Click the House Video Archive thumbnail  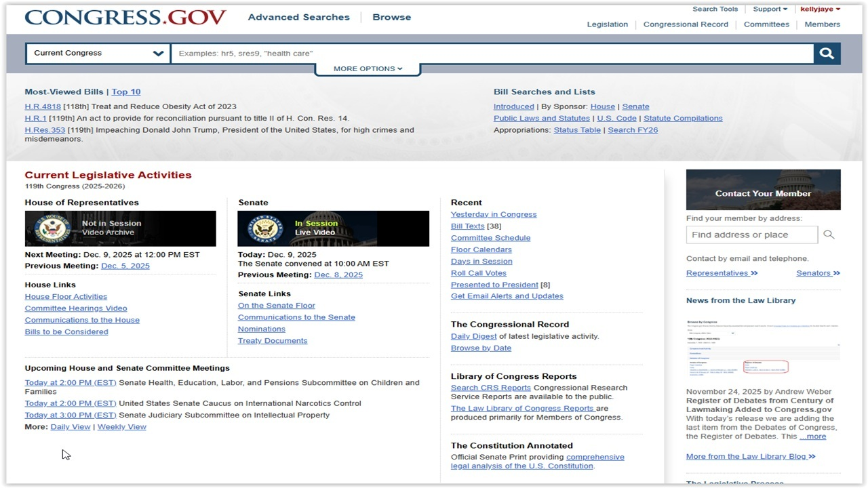(x=120, y=228)
